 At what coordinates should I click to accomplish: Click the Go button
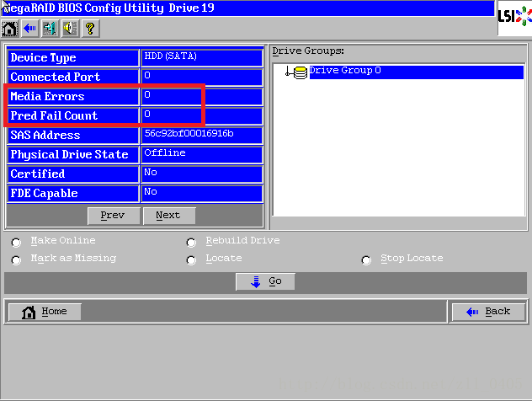265,281
